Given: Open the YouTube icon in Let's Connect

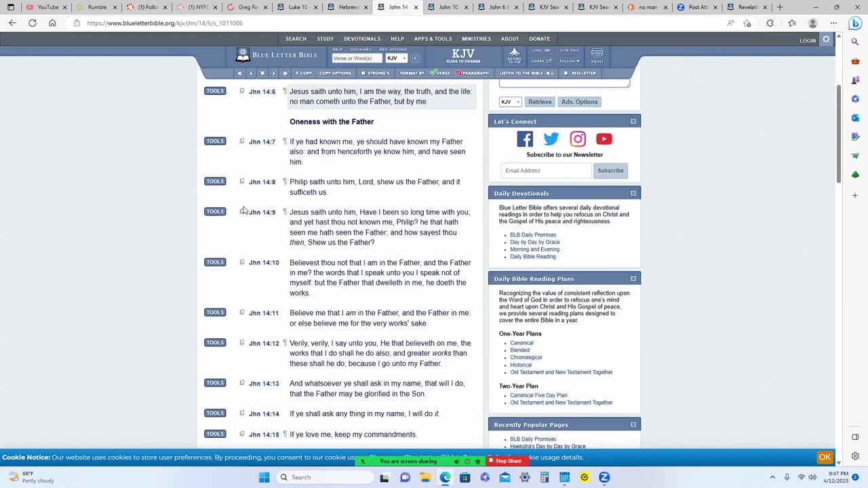Looking at the screenshot, I should 604,139.
